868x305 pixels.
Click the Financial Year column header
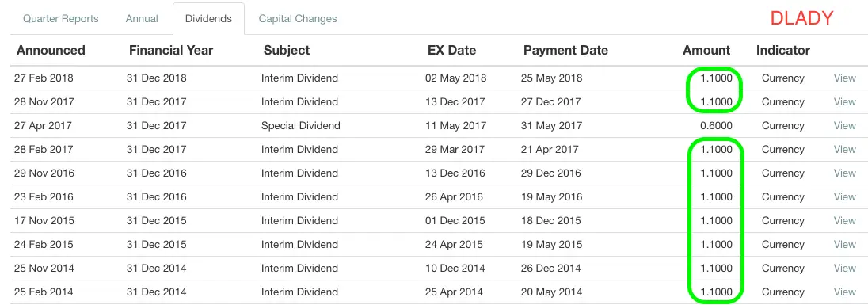171,51
